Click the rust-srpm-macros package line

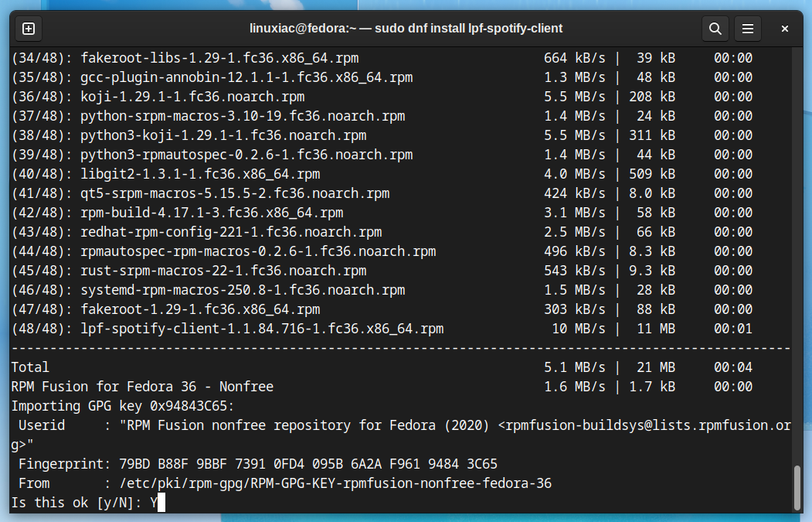tap(382, 271)
